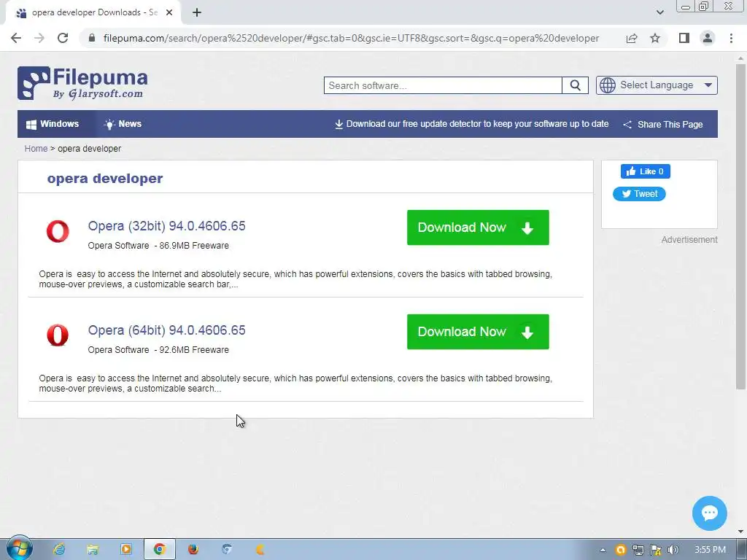
Task: Open Opera (64bit) 94.0.4606.65 link
Action: pos(167,330)
